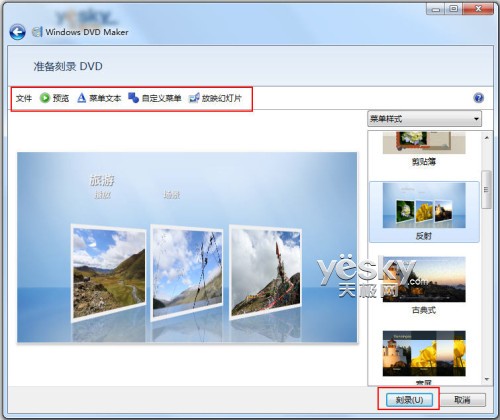Click the lake and sky photo in preview
The image size is (500, 420).
(187, 272)
